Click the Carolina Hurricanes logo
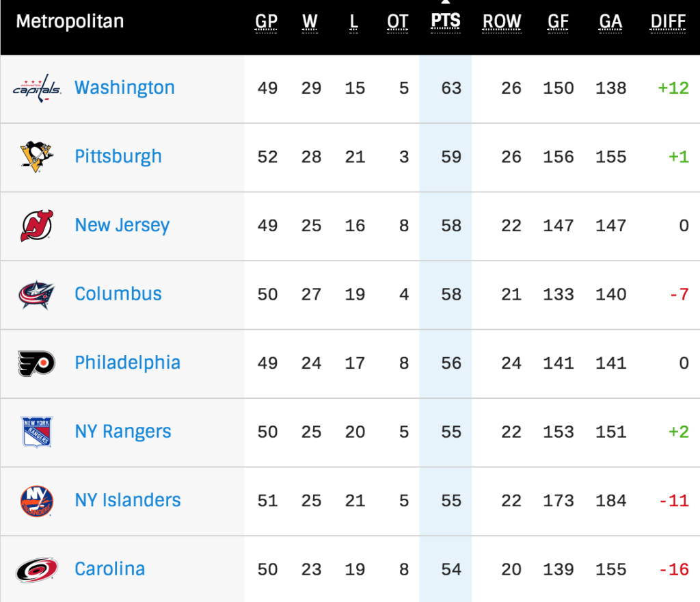 click(37, 569)
